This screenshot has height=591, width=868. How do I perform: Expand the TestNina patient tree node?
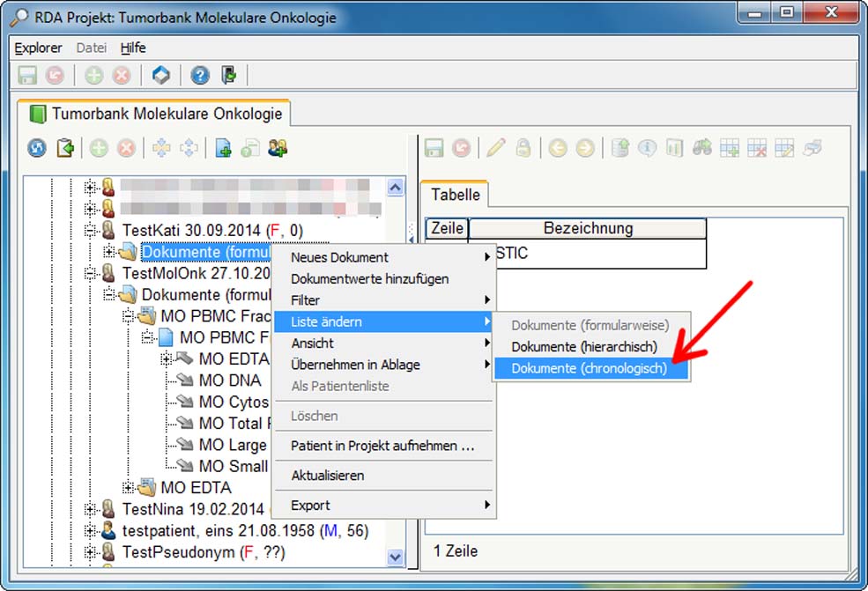90,509
